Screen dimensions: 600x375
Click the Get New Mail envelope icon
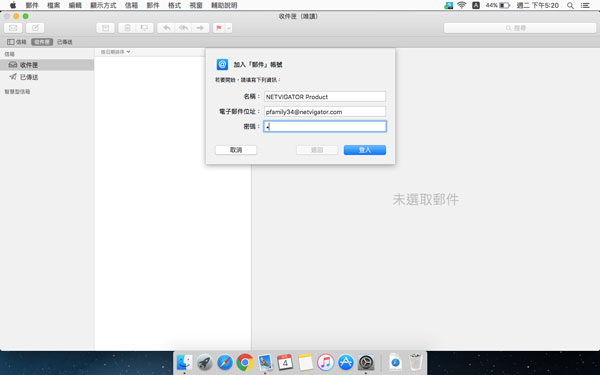pos(13,28)
